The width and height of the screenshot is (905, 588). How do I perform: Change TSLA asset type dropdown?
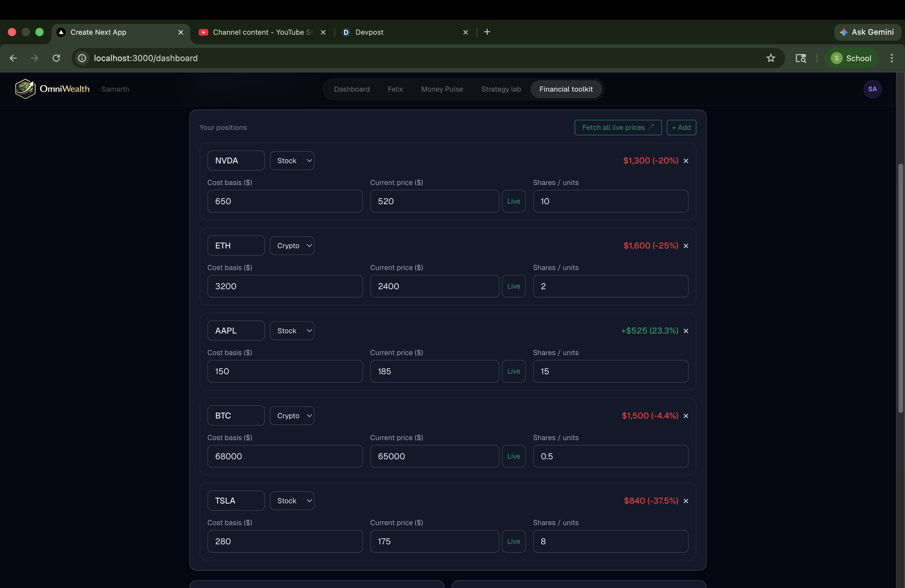pos(292,501)
